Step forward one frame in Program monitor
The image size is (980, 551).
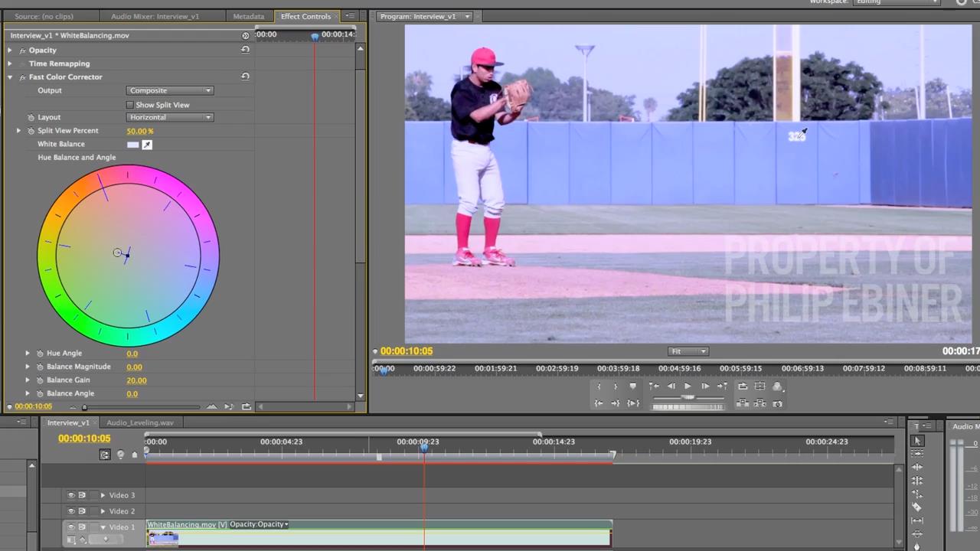point(705,386)
